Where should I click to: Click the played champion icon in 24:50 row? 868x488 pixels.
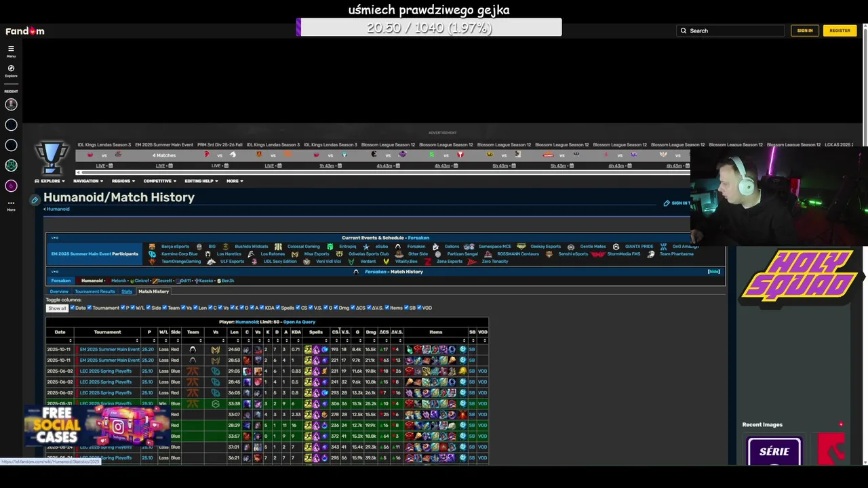pos(246,350)
